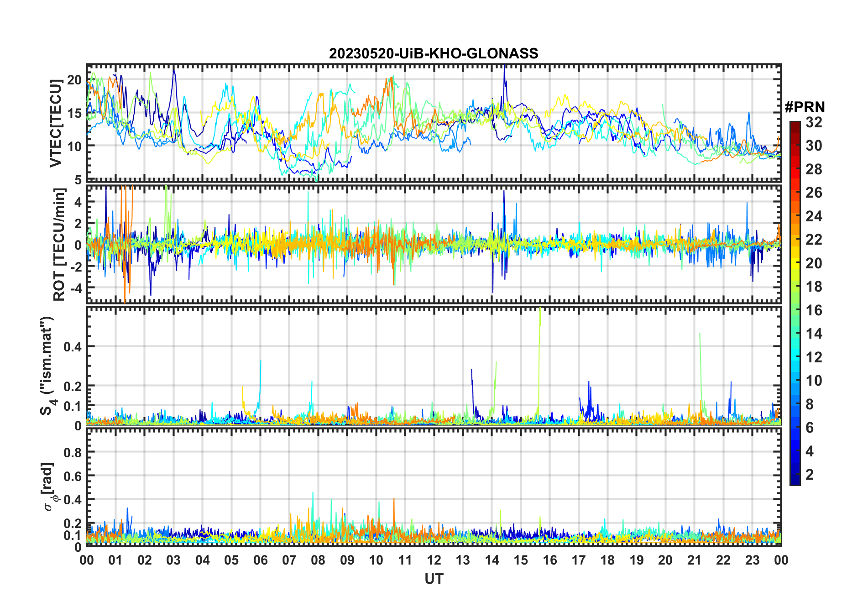
Task: Click the S4 ("ism.mat") y-axis label
Action: point(48,366)
